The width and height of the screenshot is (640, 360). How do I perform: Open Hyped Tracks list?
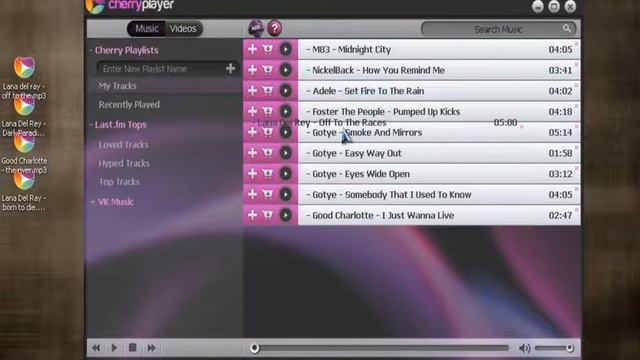click(x=124, y=163)
